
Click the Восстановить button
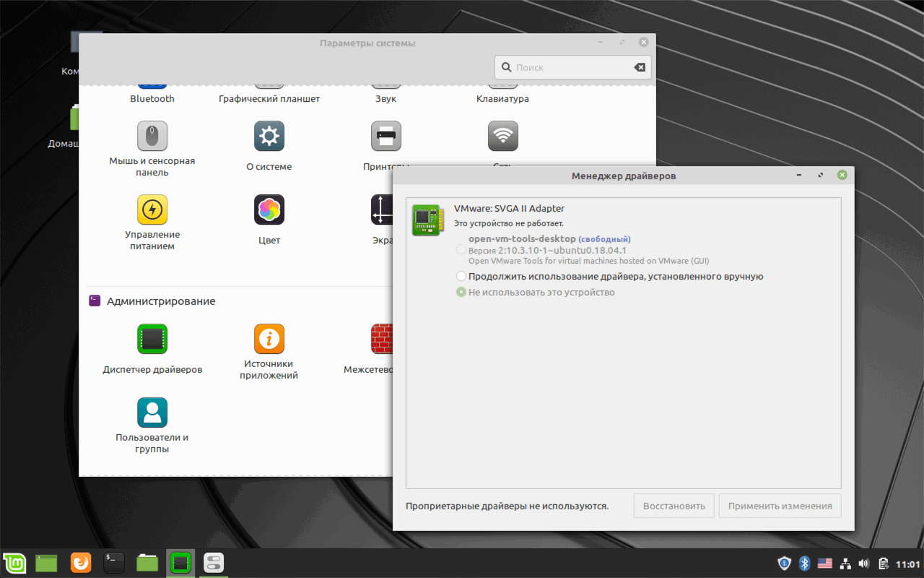(x=674, y=505)
